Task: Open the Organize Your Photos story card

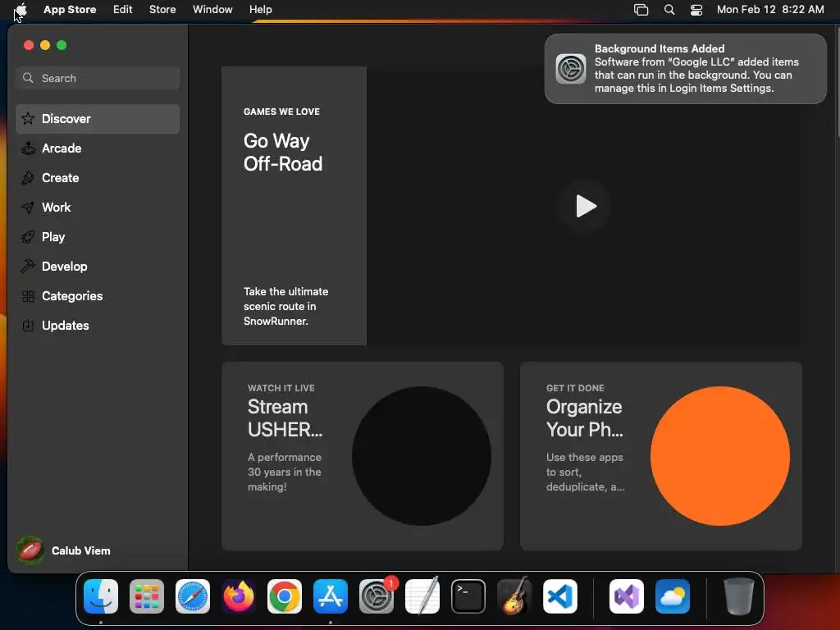Action: coord(660,456)
